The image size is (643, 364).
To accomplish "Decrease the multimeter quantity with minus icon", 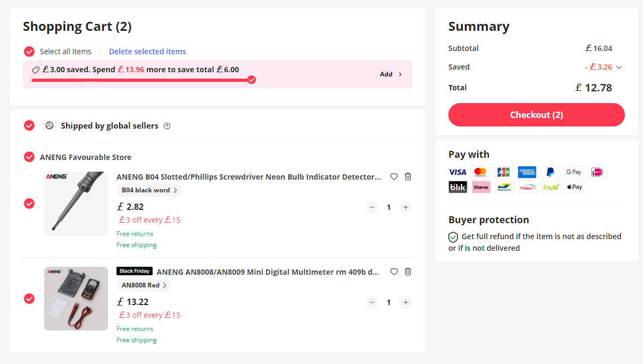I will click(372, 302).
